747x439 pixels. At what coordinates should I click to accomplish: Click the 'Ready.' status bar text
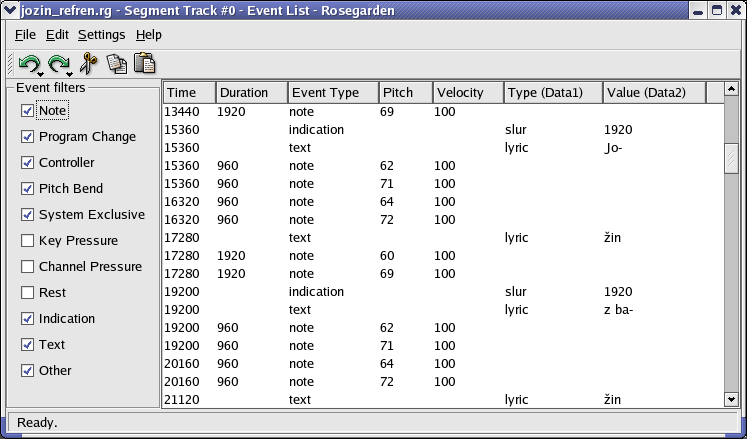37,422
